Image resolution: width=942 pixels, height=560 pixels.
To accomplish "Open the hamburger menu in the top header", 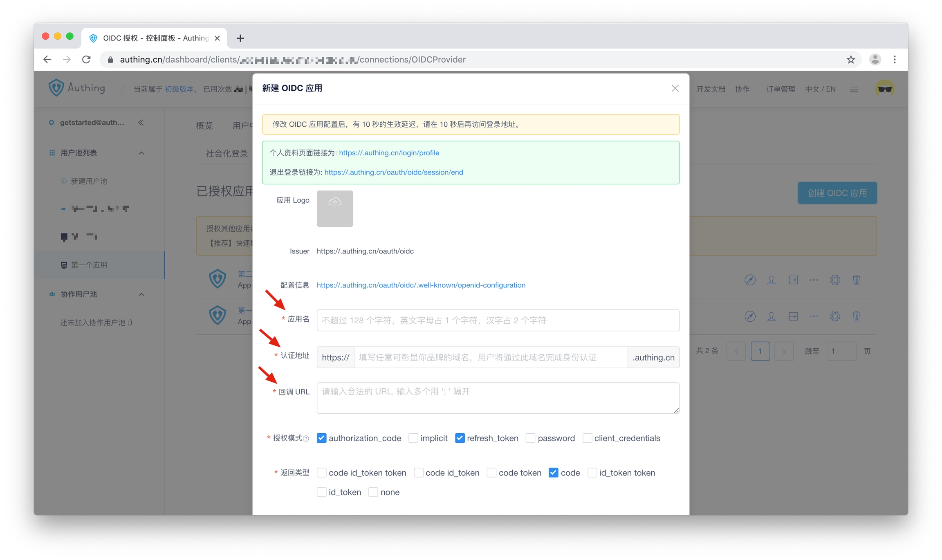I will click(x=854, y=89).
